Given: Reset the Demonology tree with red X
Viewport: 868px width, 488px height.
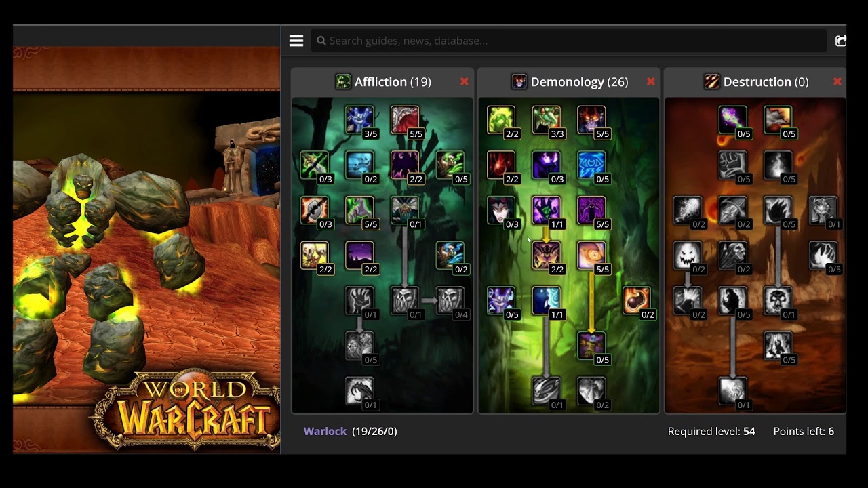Looking at the screenshot, I should tap(650, 81).
